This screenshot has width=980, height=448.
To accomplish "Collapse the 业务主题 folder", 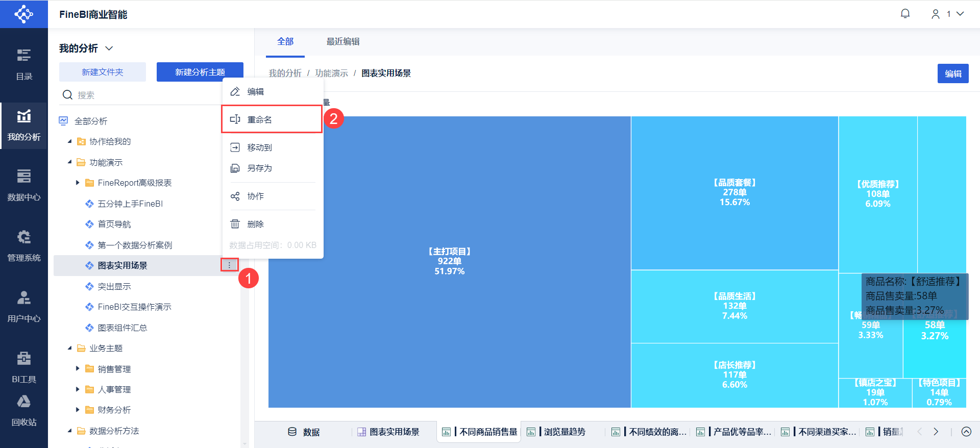I will coord(70,348).
